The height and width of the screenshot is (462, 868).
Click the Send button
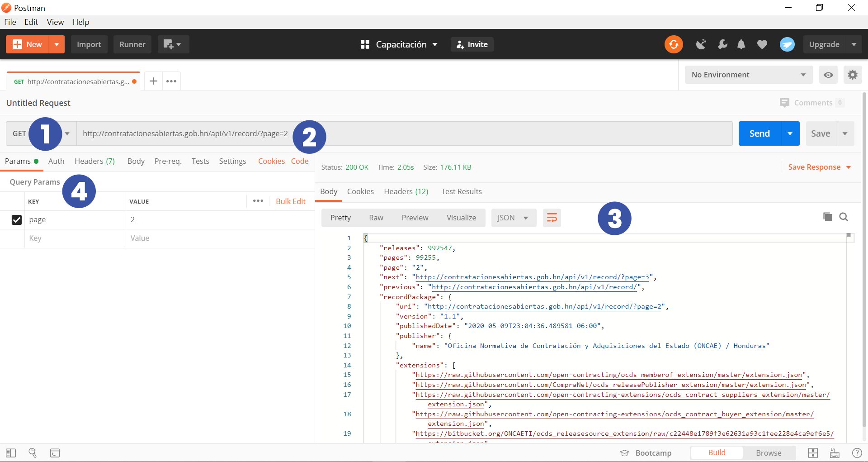(759, 133)
